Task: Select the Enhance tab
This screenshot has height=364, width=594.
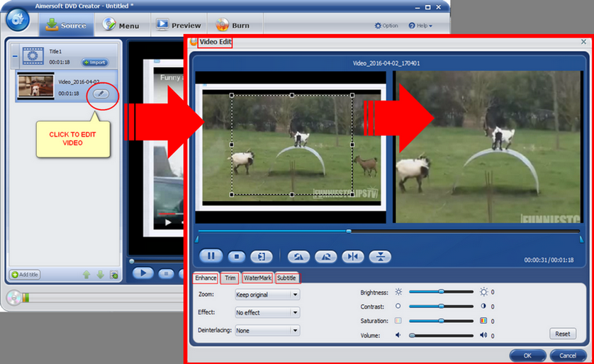Action: [206, 278]
